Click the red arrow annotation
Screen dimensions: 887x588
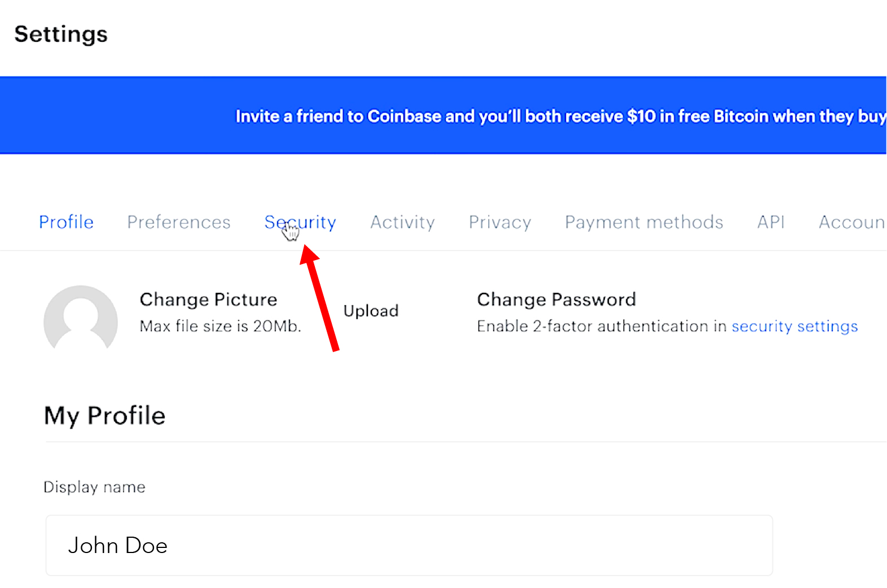[x=320, y=298]
